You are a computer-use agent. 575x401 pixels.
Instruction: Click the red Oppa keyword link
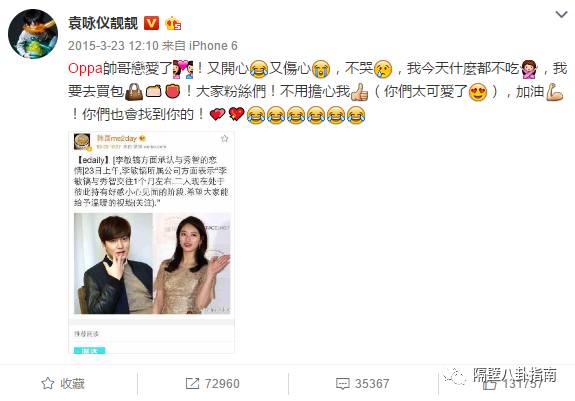pyautogui.click(x=85, y=69)
